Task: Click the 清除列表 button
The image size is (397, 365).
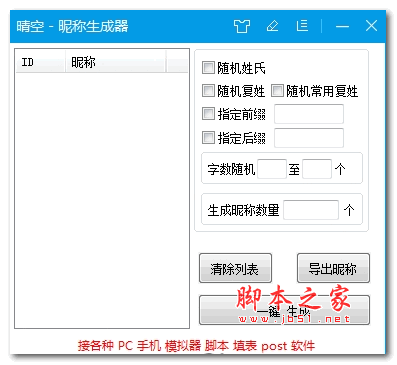Action: click(x=235, y=268)
